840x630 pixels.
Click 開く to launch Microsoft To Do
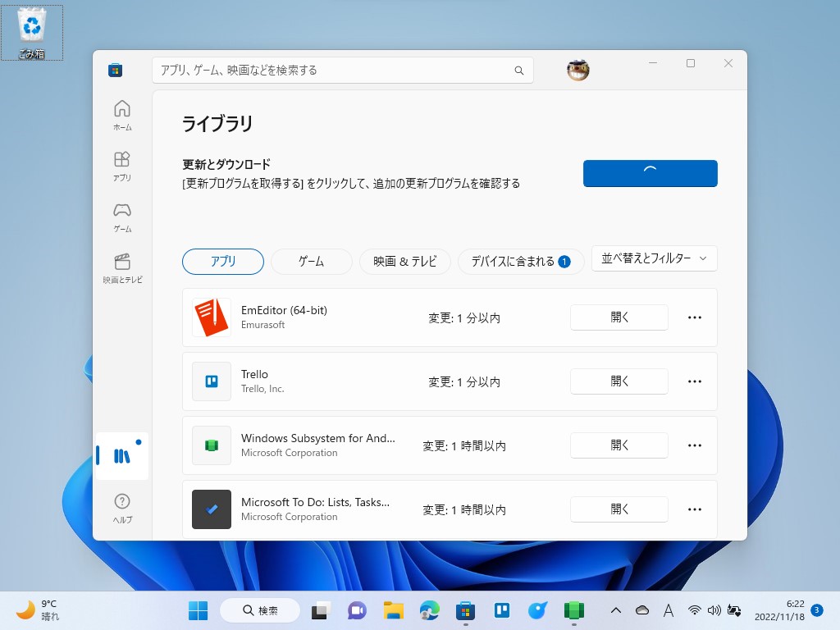619,509
